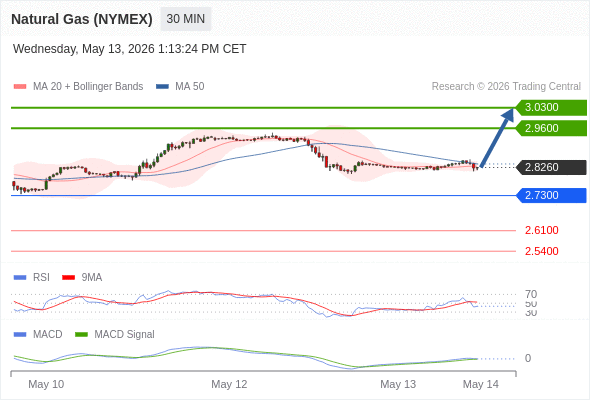Click the MA 20 + Bollinger Bands legend label
Image resolution: width=590 pixels, height=400 pixels.
(x=88, y=87)
